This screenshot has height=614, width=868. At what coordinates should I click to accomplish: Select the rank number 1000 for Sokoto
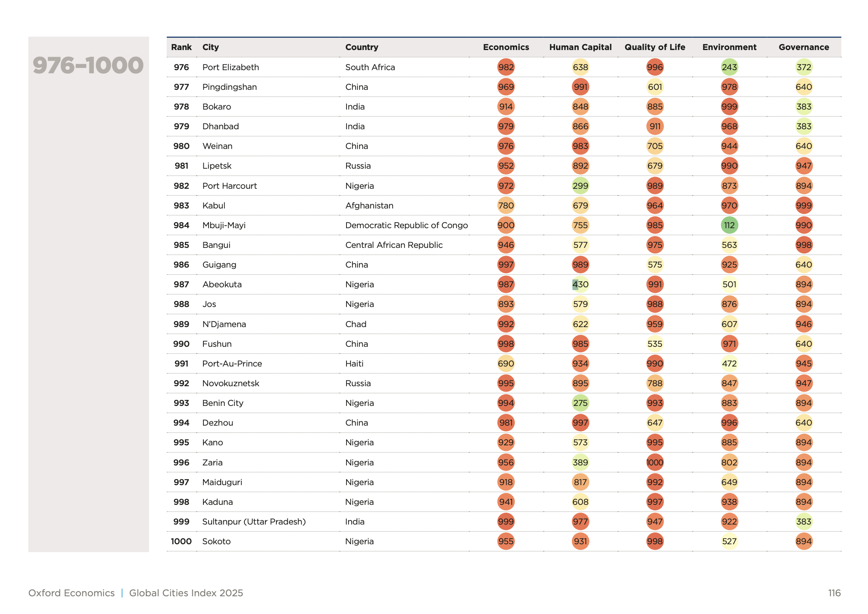tap(181, 541)
